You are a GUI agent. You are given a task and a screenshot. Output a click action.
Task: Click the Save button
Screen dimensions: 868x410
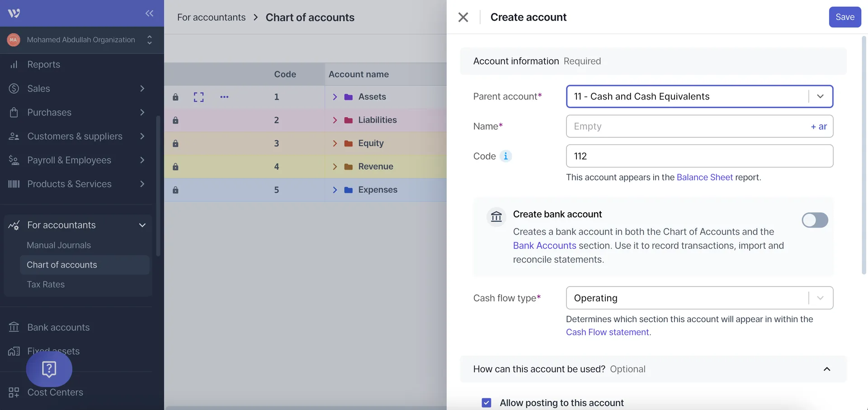tap(844, 17)
